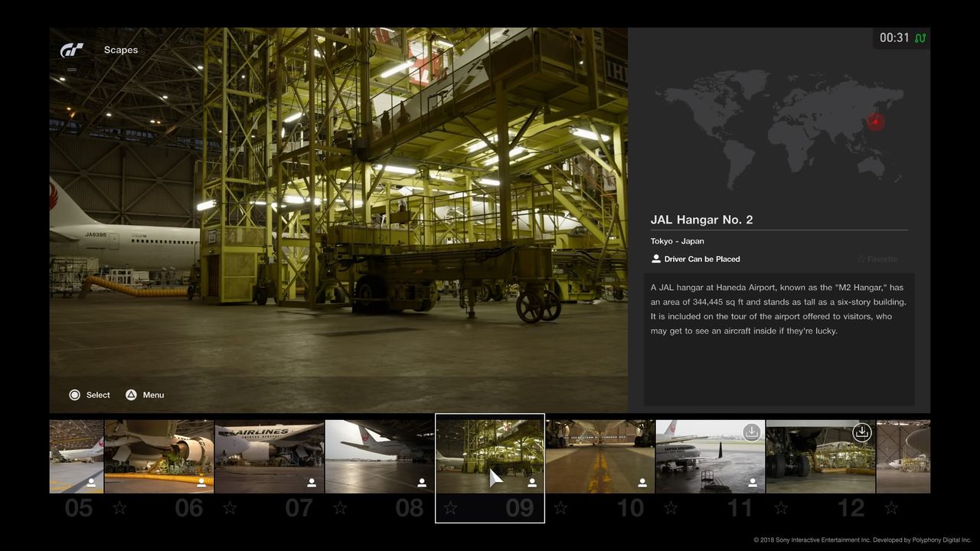Click the download icon on scape 12
The height and width of the screenshot is (551, 980).
point(862,432)
